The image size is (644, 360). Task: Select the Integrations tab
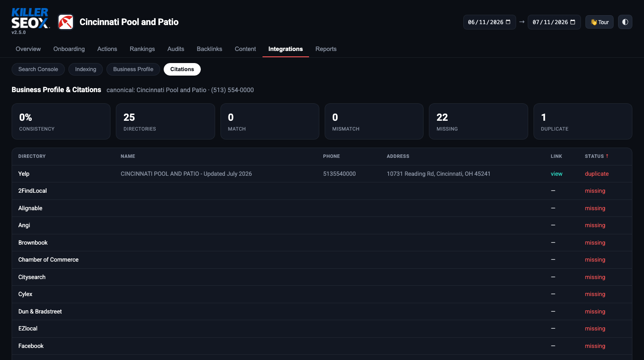(286, 49)
